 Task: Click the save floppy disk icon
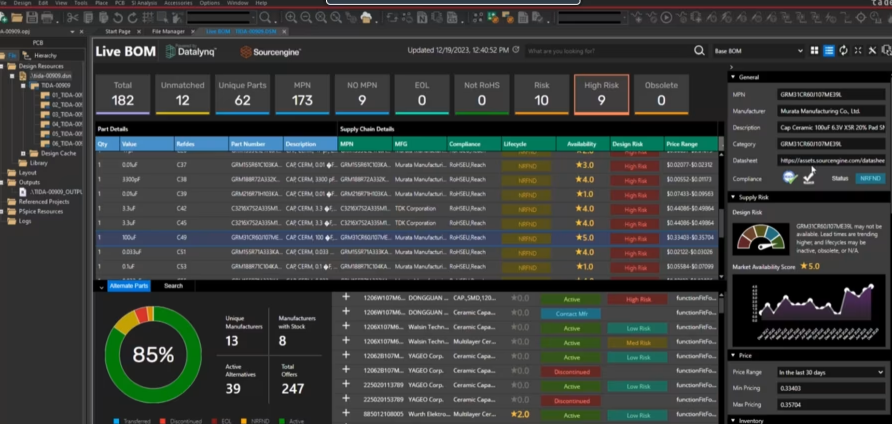click(32, 18)
